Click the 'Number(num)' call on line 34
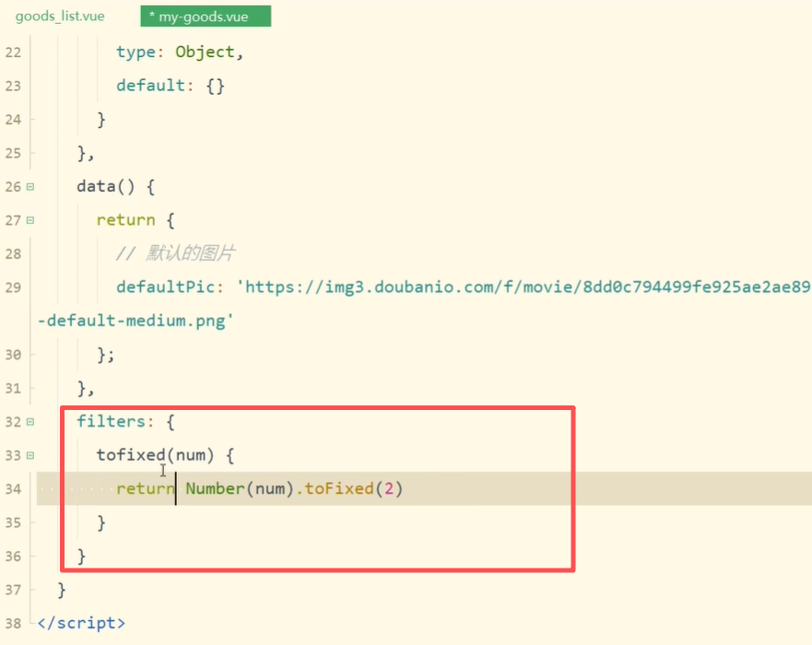 (x=240, y=488)
